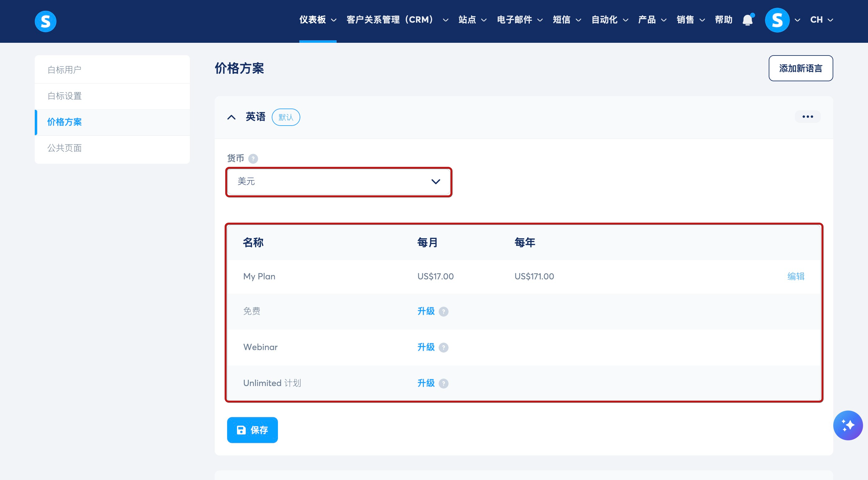Click help icon beside Webinar 升级
The height and width of the screenshot is (480, 868).
coord(443,347)
